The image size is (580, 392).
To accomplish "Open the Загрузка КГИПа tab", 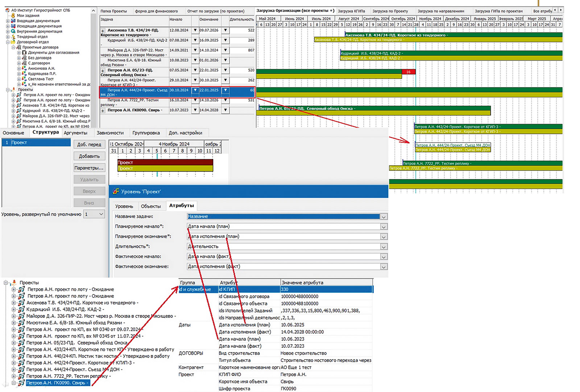I will coord(351,11).
